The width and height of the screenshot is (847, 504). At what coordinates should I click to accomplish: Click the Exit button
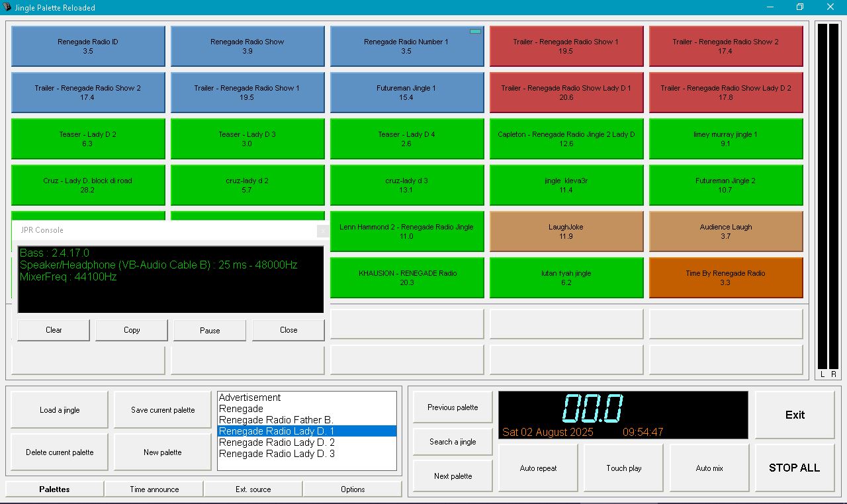[x=795, y=415]
